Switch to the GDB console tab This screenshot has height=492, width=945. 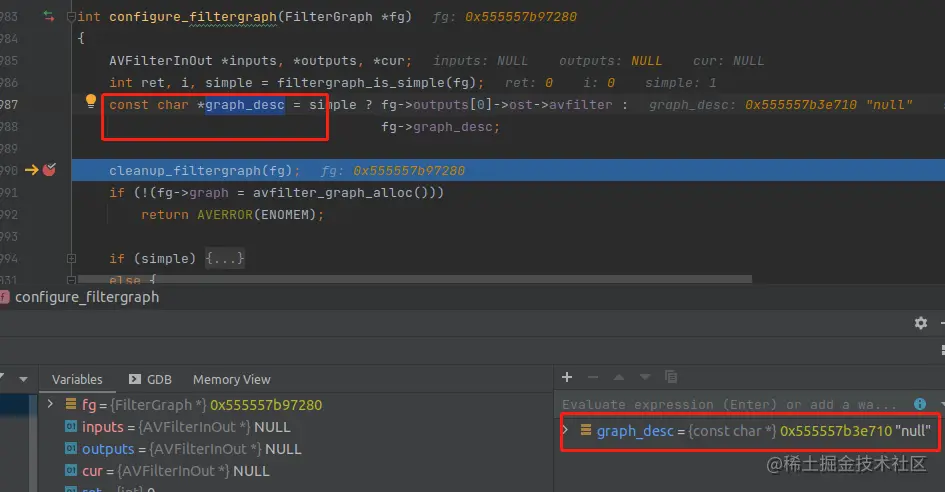pos(150,380)
